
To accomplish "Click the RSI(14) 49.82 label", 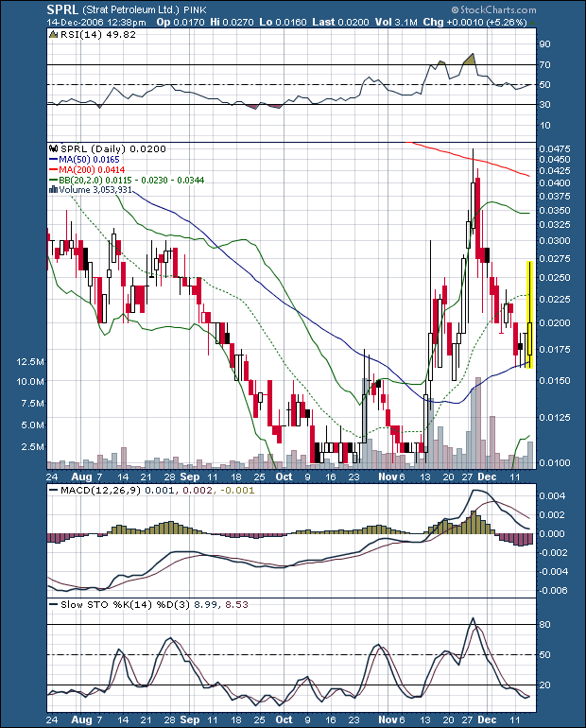I will click(98, 35).
